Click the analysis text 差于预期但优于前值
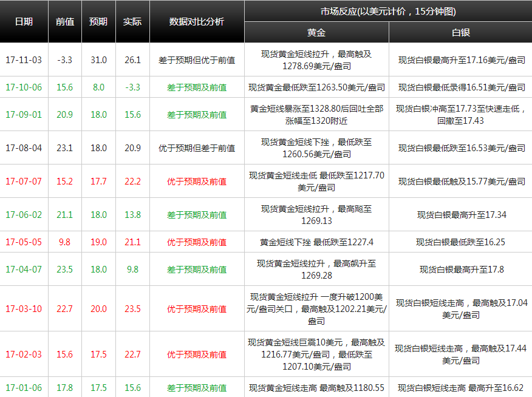The height and width of the screenshot is (397, 532). pyautogui.click(x=197, y=60)
